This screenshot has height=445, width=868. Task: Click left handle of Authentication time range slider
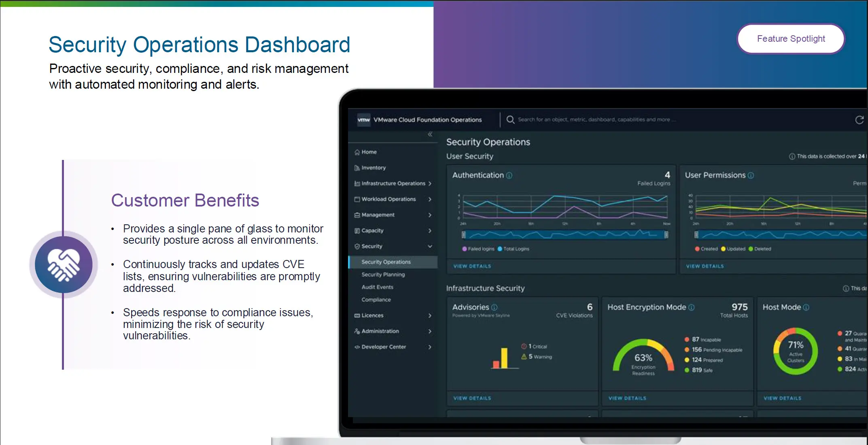click(464, 234)
